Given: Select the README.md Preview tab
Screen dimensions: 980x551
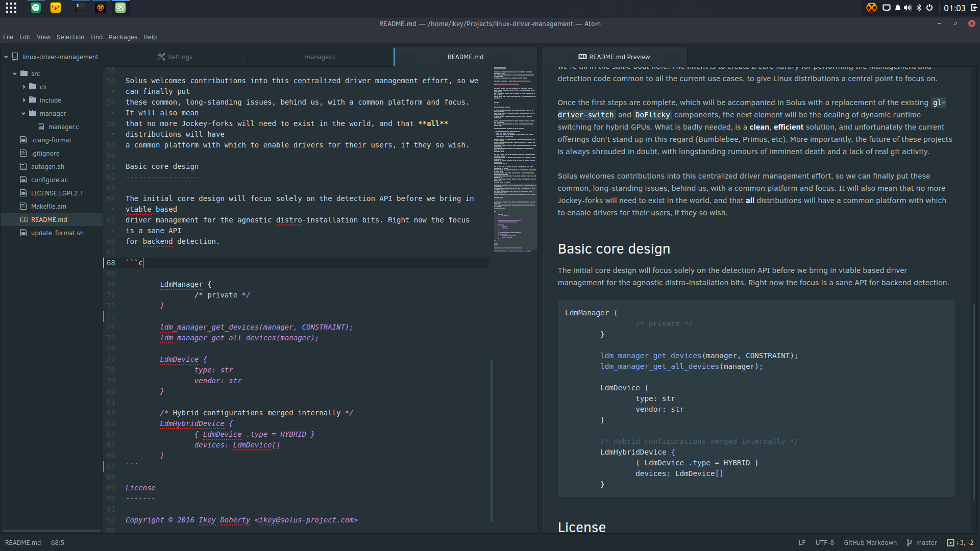Looking at the screenshot, I should pos(615,57).
